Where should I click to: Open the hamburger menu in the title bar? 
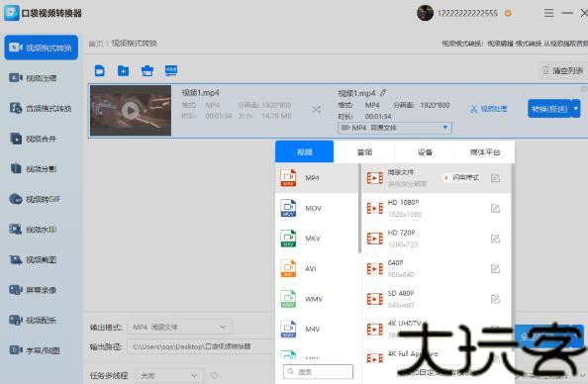coord(548,13)
